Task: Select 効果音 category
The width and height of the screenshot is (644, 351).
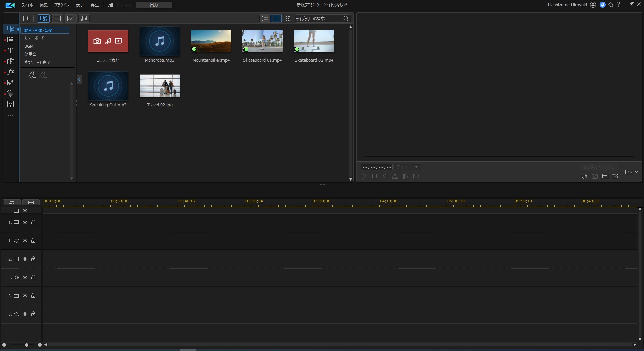Action: (30, 55)
